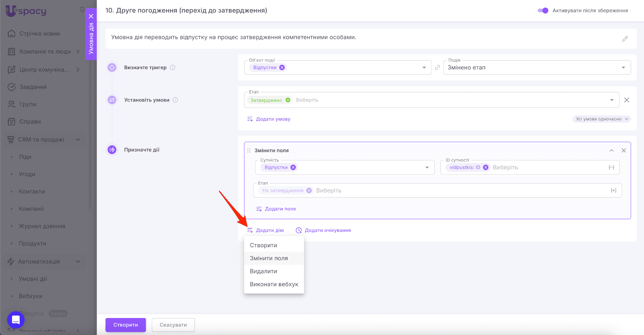Click the Скасувати button

(x=173, y=325)
